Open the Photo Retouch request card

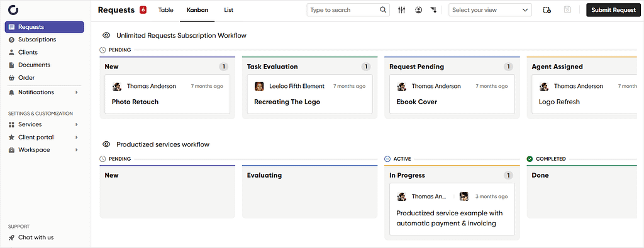pyautogui.click(x=167, y=94)
